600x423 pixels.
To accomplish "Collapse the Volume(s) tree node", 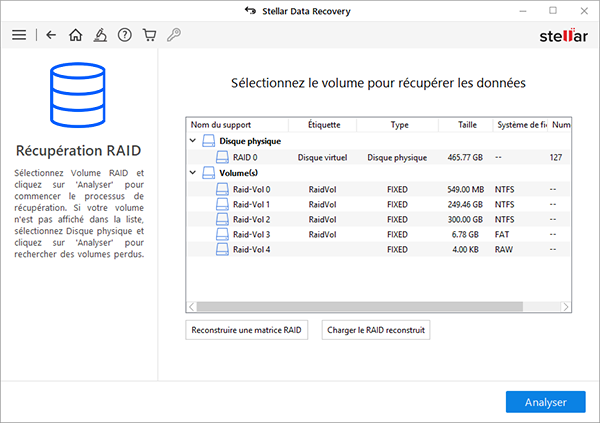I will [193, 173].
